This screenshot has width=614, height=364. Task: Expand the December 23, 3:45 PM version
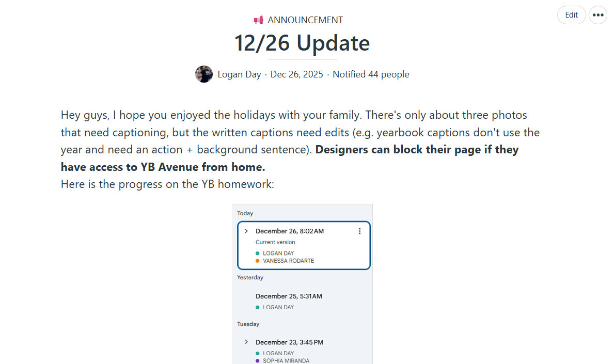[x=246, y=342]
